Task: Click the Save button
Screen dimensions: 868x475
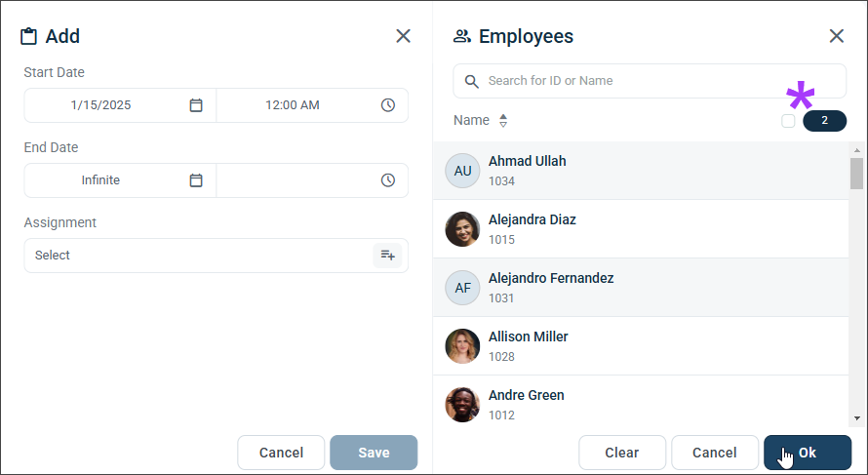Action: tap(374, 453)
